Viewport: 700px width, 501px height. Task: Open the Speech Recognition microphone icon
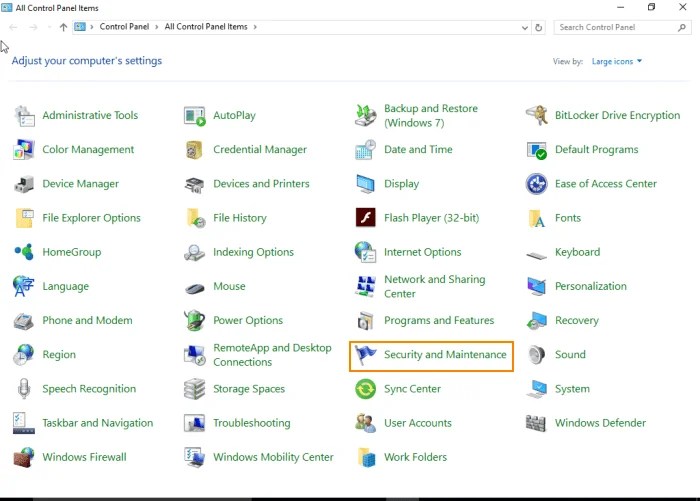coord(24,389)
